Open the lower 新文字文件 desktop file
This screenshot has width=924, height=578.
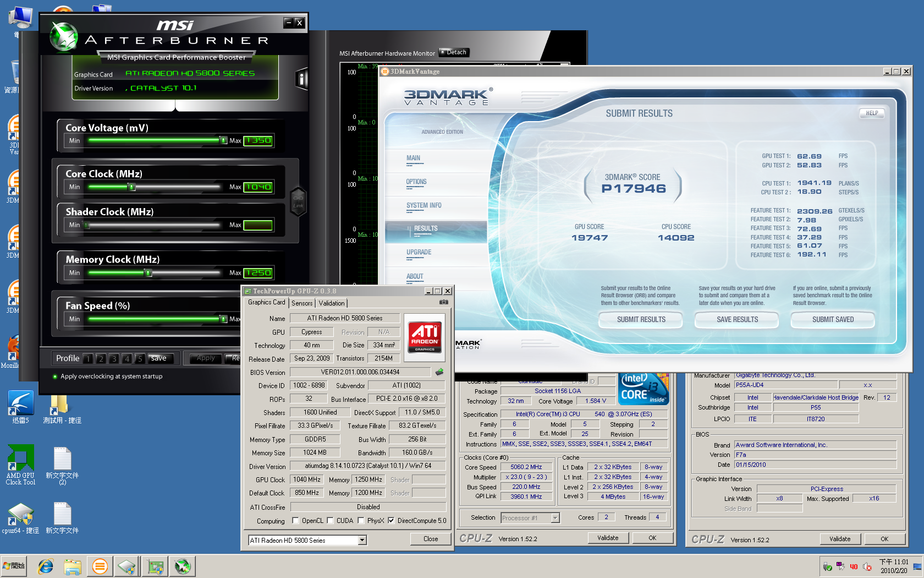[62, 518]
